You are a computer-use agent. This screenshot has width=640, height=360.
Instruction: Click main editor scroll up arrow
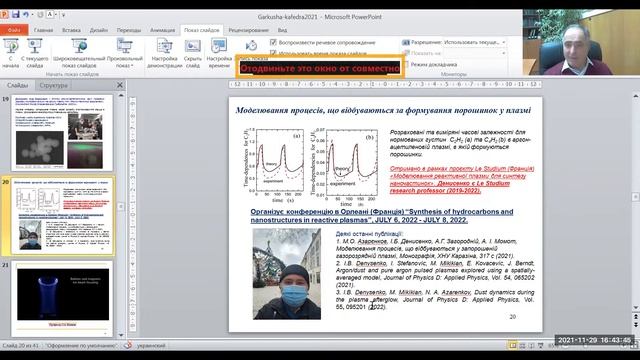636,96
